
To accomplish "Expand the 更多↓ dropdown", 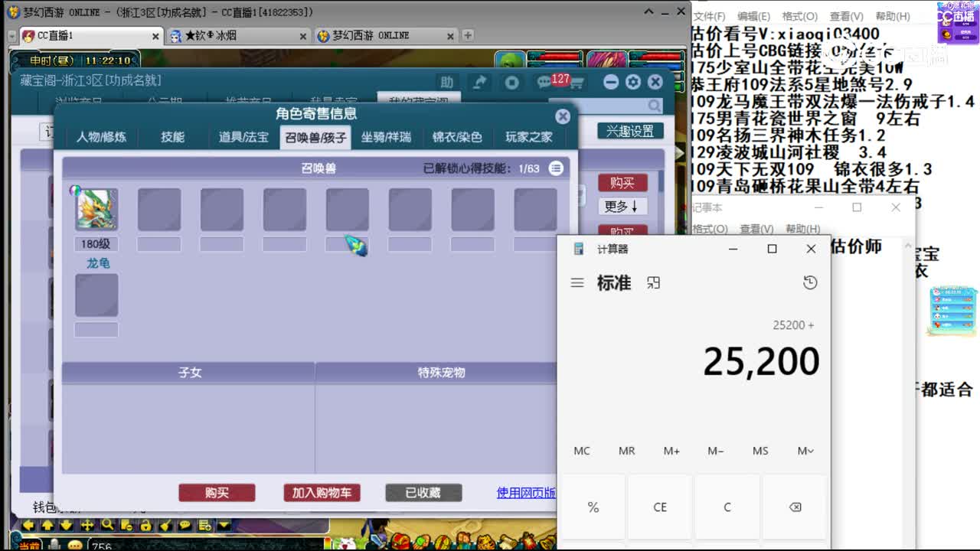I will pos(621,207).
